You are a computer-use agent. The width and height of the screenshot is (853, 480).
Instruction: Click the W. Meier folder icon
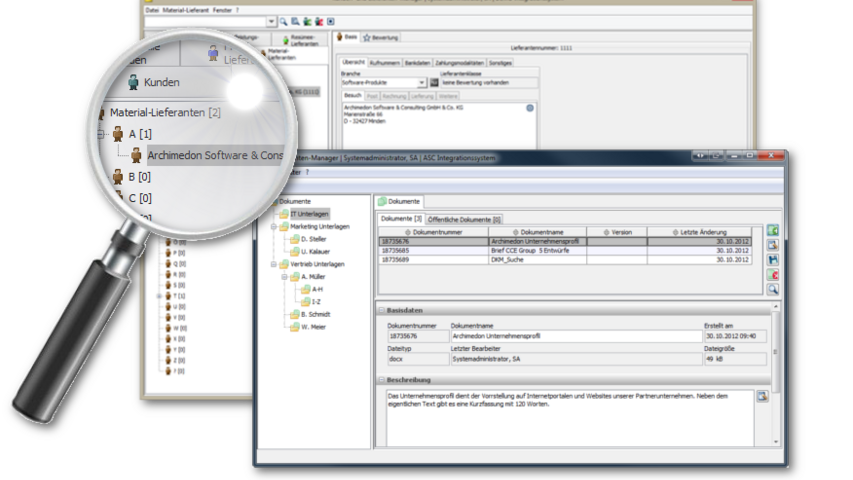point(295,327)
